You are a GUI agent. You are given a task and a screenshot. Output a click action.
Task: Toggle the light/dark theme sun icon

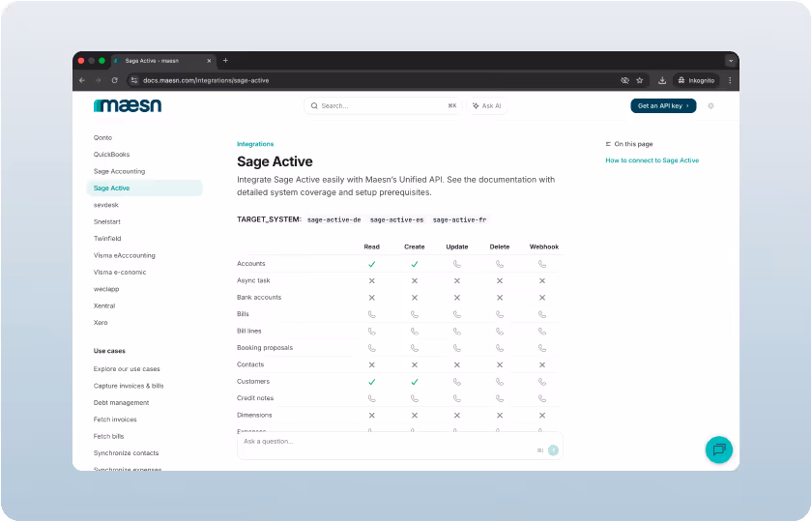(x=711, y=105)
